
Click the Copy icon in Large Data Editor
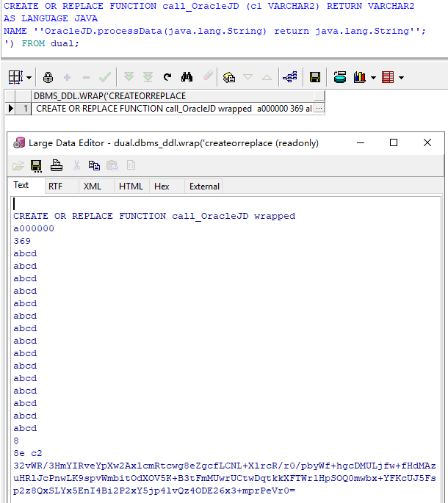tap(94, 165)
